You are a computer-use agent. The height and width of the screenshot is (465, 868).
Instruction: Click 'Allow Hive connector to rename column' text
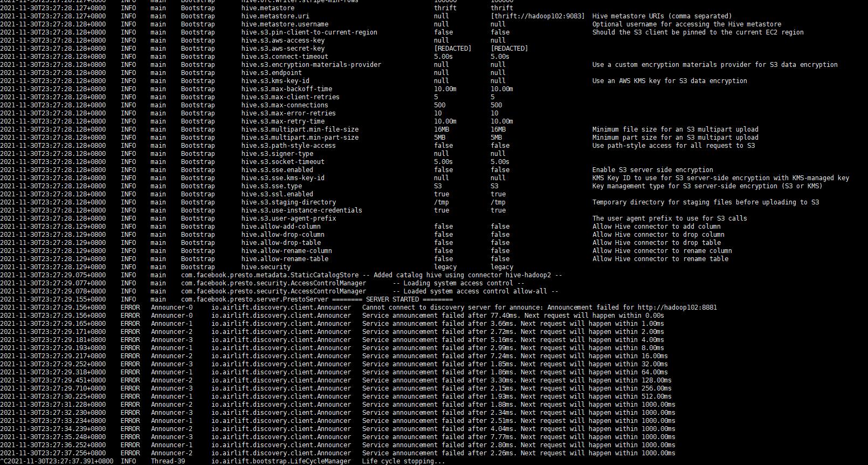(662, 251)
